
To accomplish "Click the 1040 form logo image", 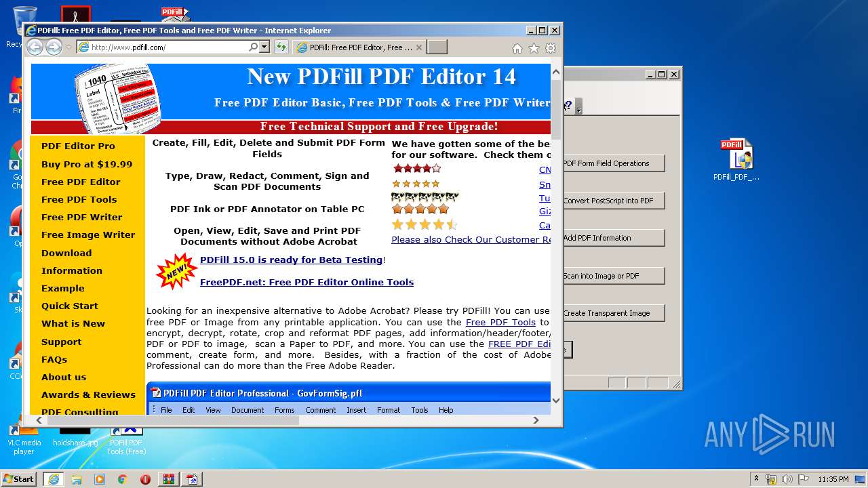I will tap(117, 100).
